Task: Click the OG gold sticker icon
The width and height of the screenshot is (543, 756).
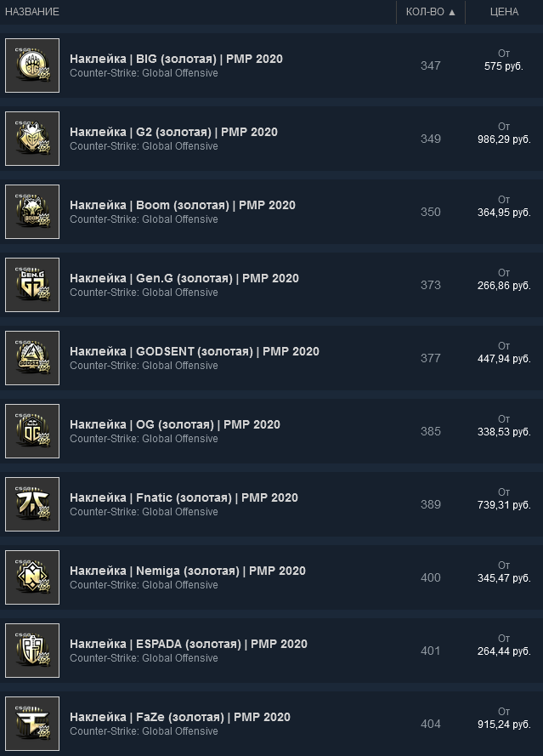Action: coord(32,431)
